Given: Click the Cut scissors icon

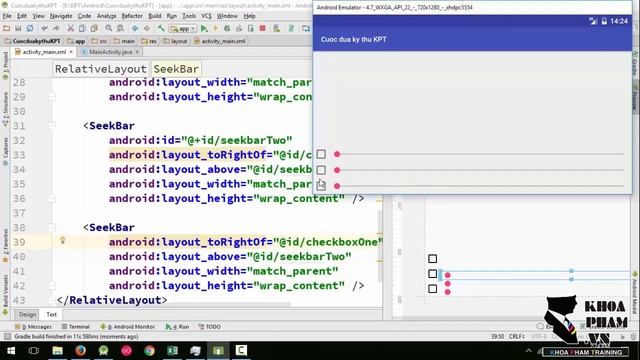Looking at the screenshot, I should click(x=71, y=28).
